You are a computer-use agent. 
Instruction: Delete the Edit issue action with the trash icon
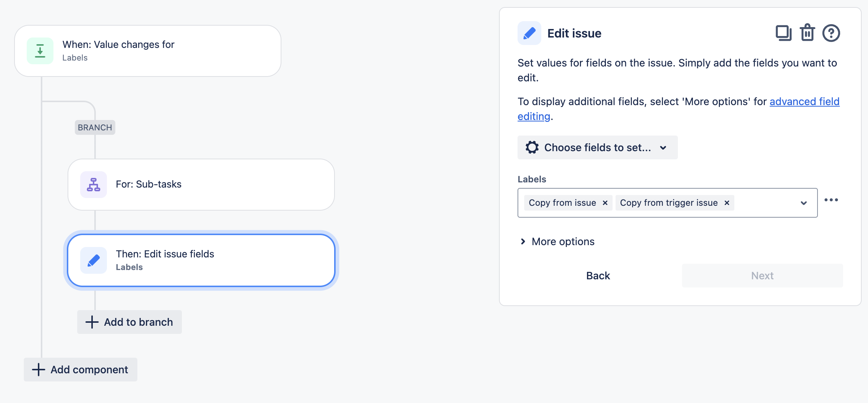[807, 33]
